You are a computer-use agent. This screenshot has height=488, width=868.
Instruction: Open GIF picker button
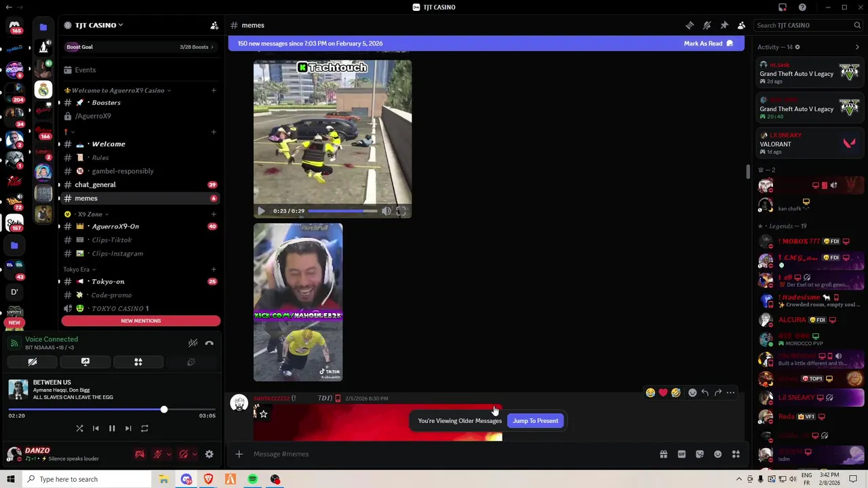(682, 454)
